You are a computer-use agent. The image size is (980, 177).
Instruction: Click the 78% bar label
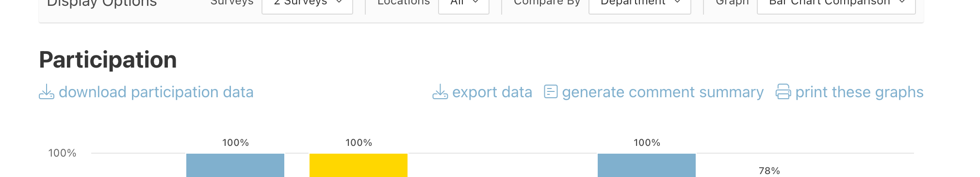(x=769, y=171)
